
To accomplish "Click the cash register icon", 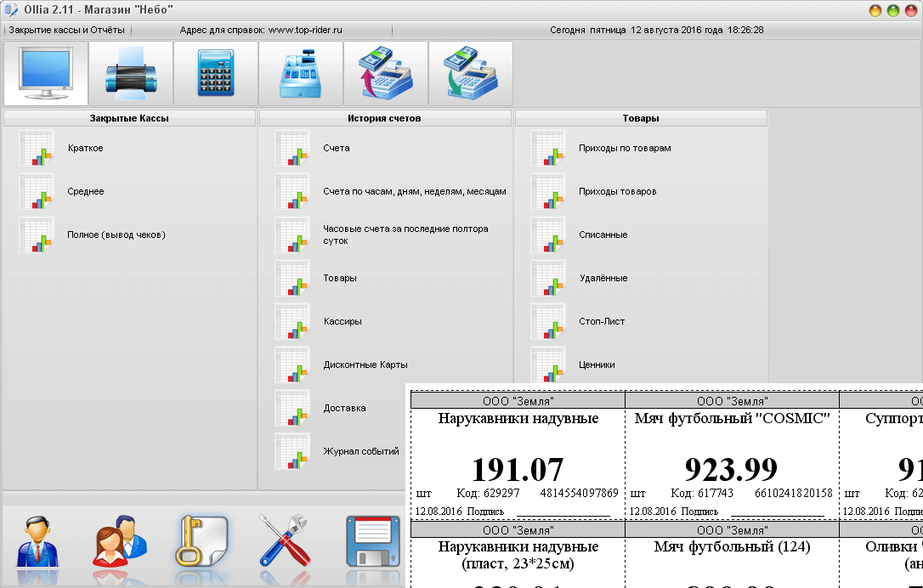I will [x=301, y=73].
